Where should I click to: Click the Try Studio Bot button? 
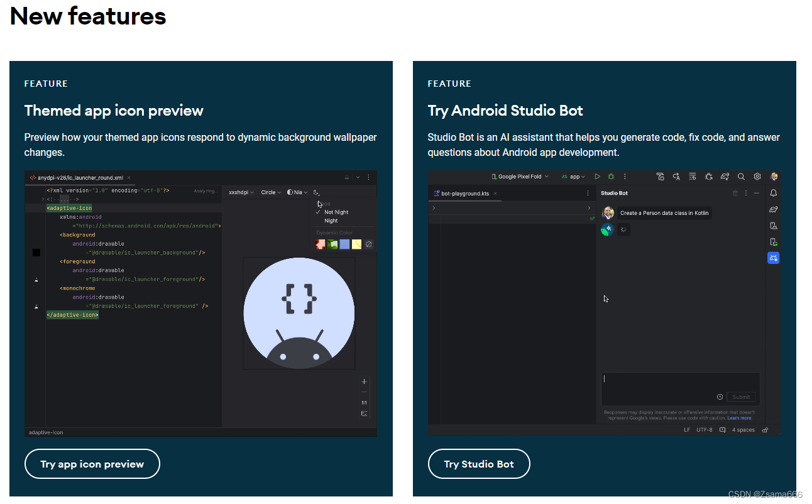pos(479,464)
